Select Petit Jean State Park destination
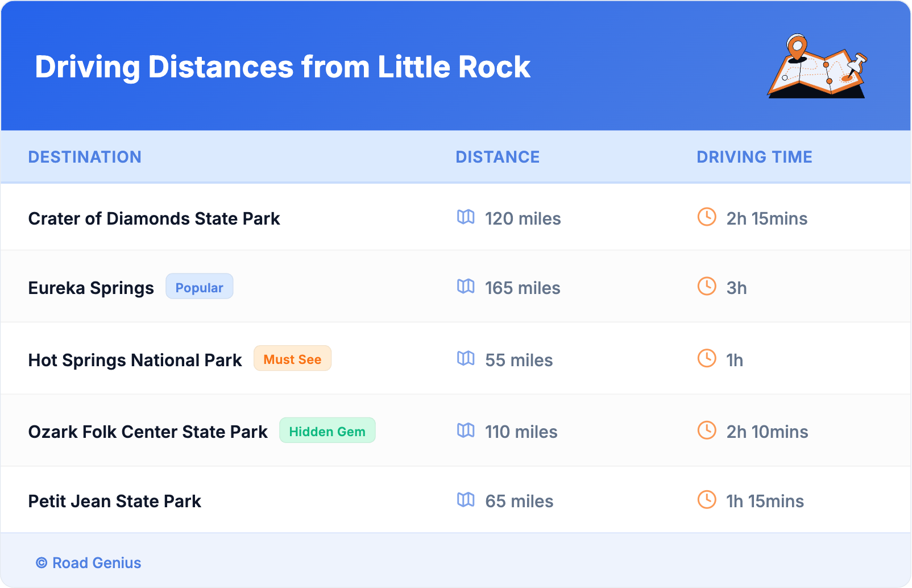The width and height of the screenshot is (912, 588). (115, 502)
